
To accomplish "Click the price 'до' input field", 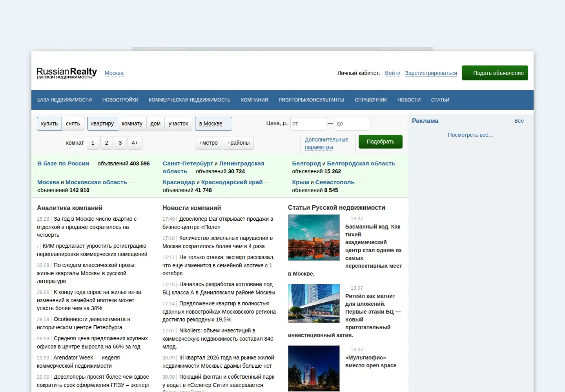I will pos(352,123).
